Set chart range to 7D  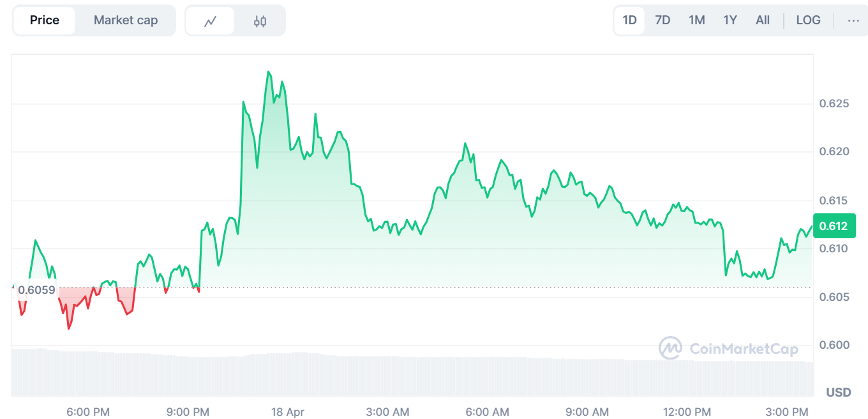click(x=662, y=20)
